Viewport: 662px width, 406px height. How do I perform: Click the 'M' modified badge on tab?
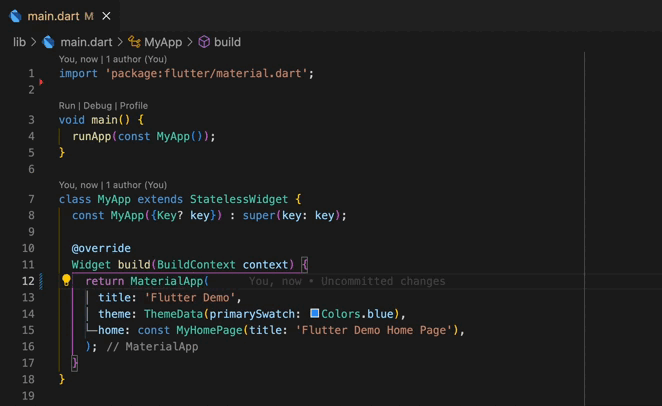click(x=89, y=16)
